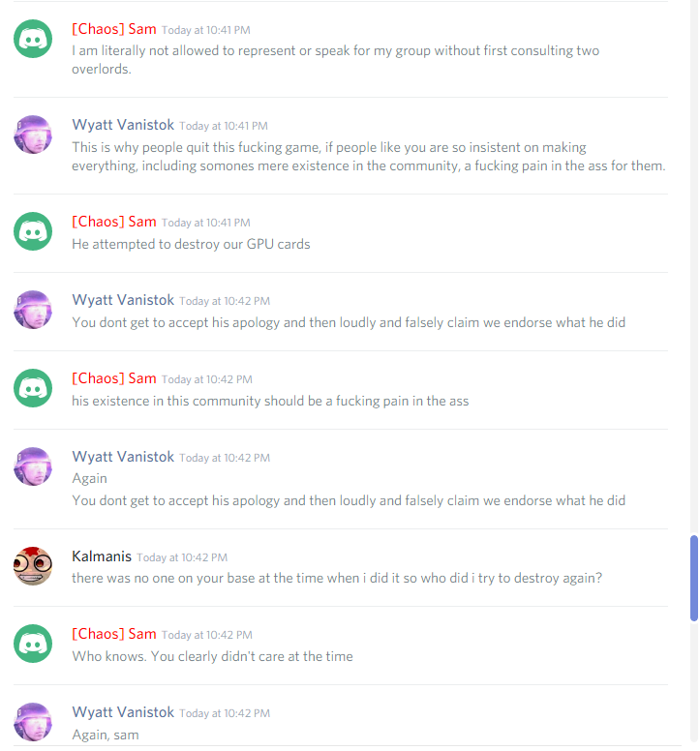
Task: Select Kalmanis's cartoon face avatar
Action: (x=33, y=565)
